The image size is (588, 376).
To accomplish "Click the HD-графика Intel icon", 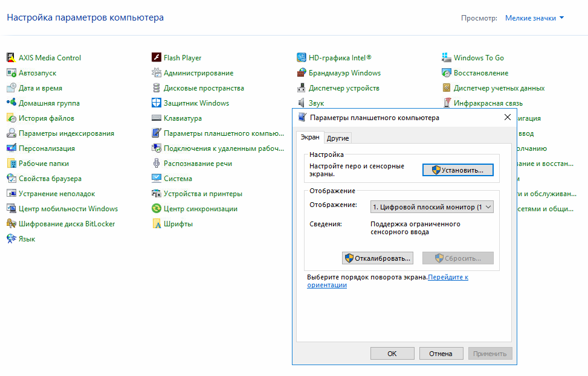I will [x=301, y=58].
